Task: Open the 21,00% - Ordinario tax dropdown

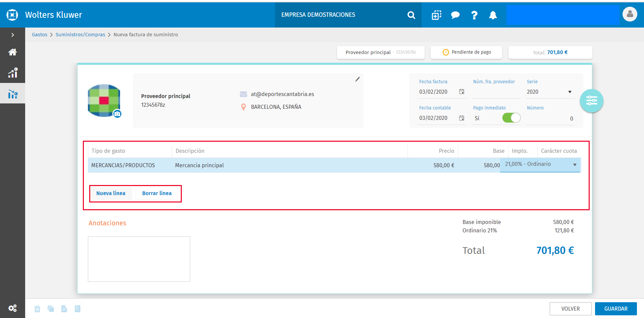Action: 540,165
